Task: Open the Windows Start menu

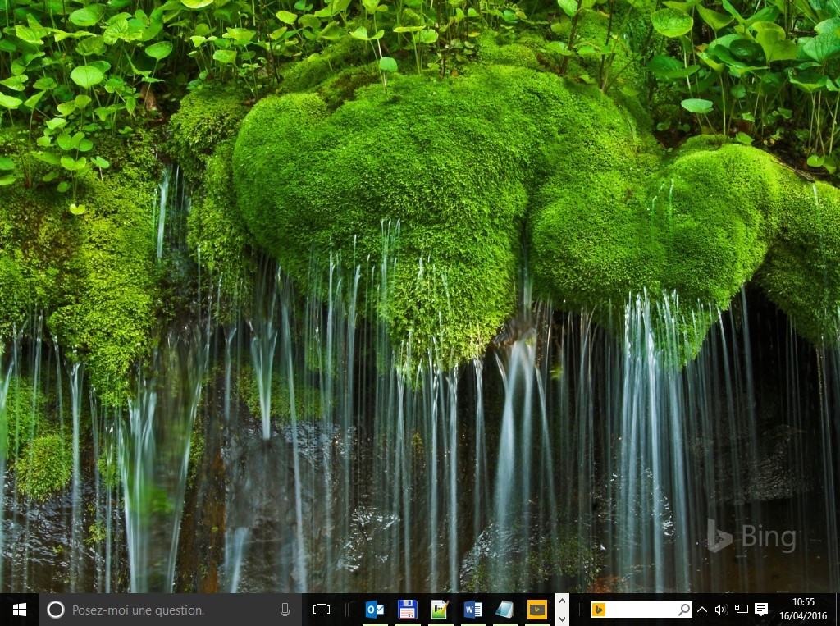Action: (20, 610)
